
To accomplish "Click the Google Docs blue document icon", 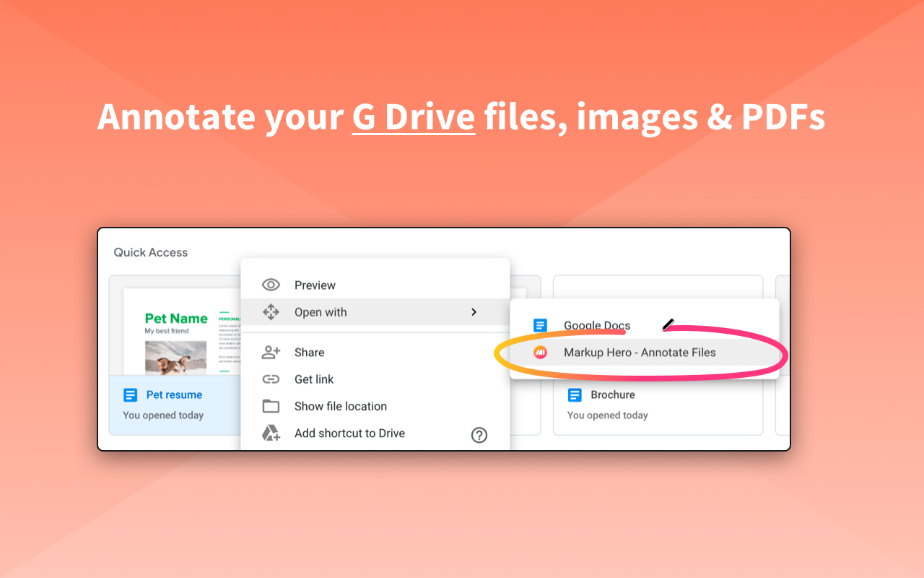I will pos(540,326).
